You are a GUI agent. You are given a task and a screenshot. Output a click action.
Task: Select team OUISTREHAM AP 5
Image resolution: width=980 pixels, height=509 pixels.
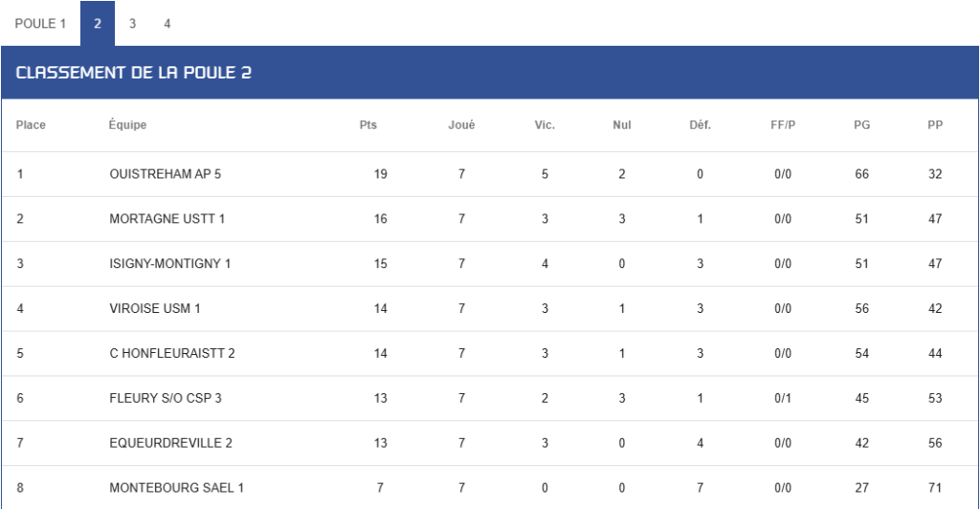165,174
